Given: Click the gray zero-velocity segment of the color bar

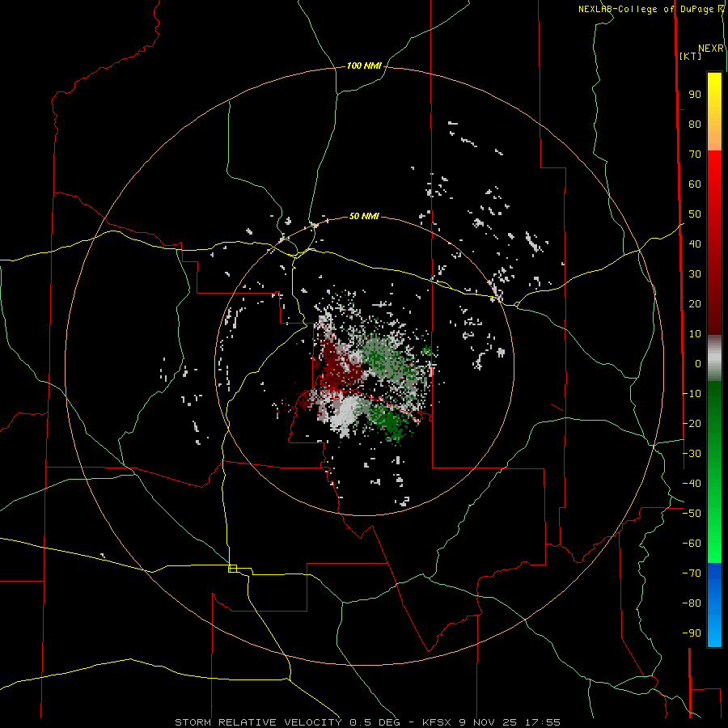Looking at the screenshot, I should point(714,358).
